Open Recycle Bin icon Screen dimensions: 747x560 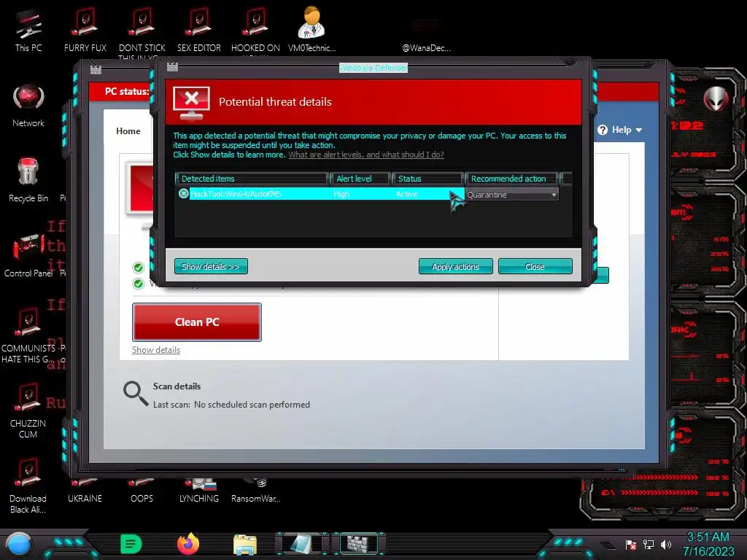(28, 180)
